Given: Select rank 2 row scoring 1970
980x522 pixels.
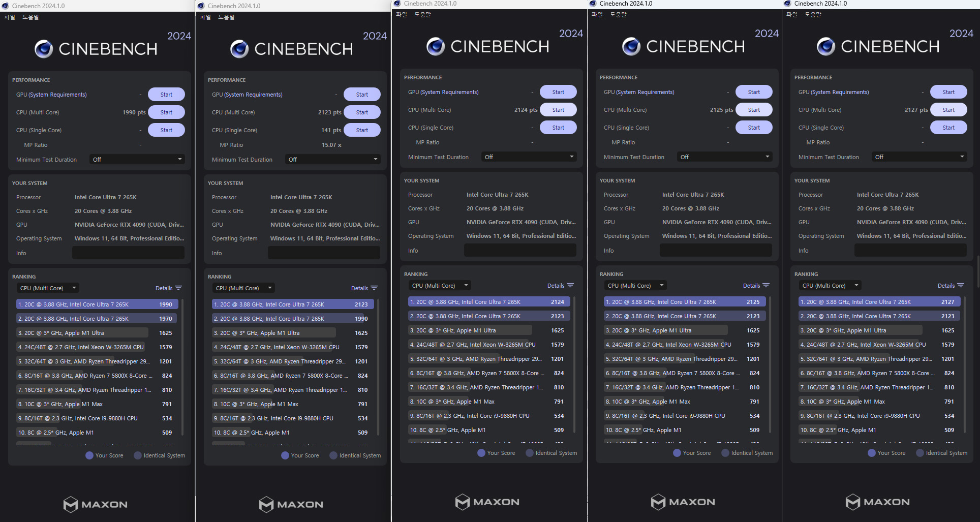Looking at the screenshot, I should (x=97, y=319).
